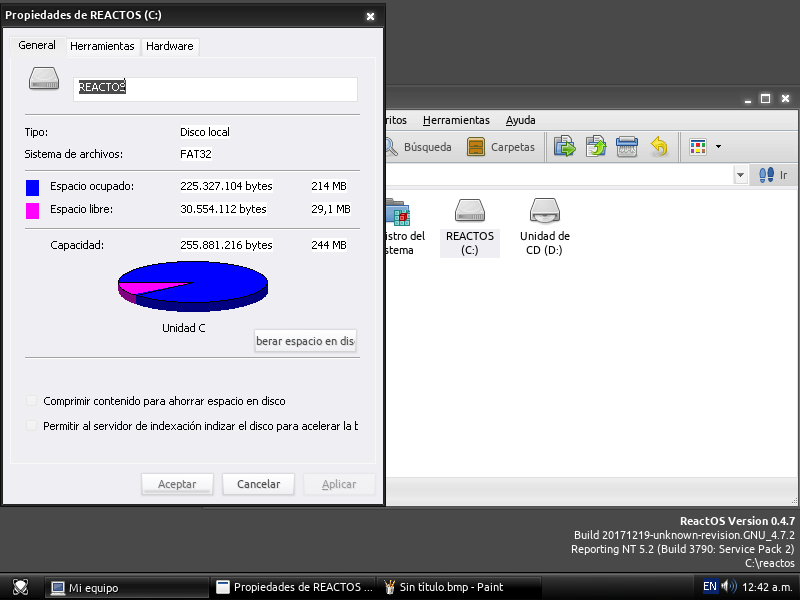
Task: Switch to the Herramientas tab
Action: pos(102,46)
